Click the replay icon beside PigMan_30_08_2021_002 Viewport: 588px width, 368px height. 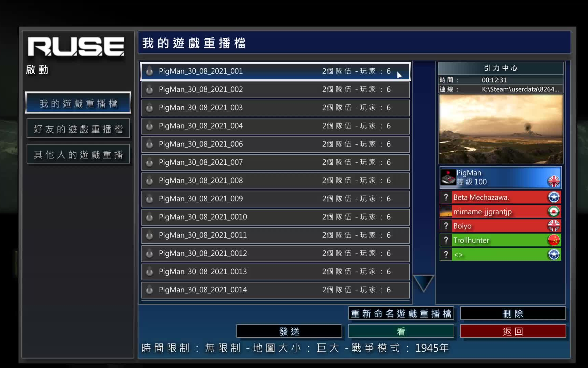[149, 90]
